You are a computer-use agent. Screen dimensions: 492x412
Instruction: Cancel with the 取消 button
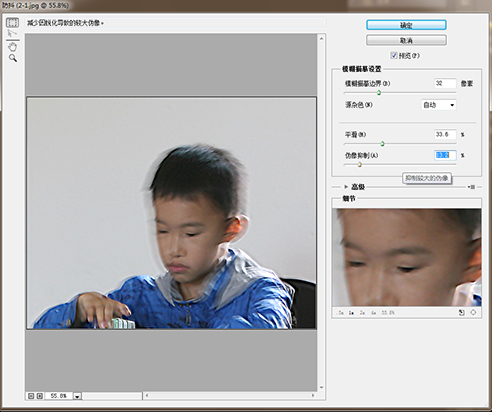pos(406,40)
